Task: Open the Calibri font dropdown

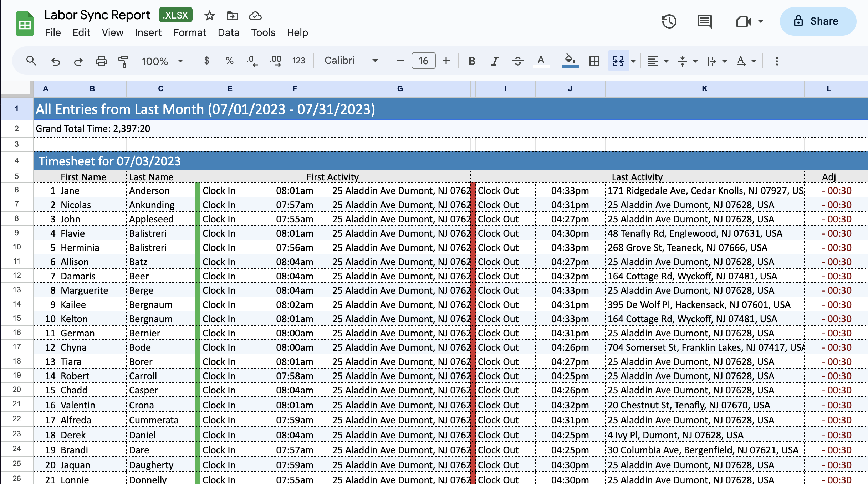Action: 351,61
